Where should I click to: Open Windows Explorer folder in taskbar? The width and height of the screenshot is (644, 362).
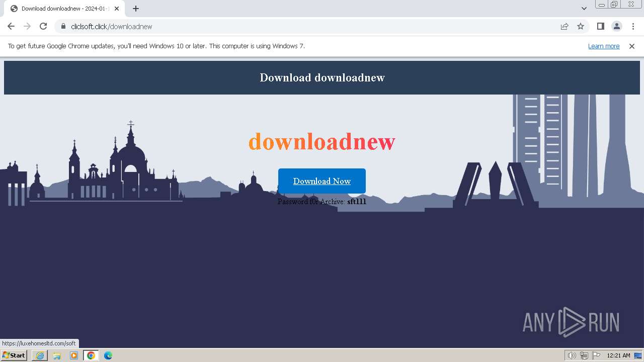pyautogui.click(x=57, y=355)
